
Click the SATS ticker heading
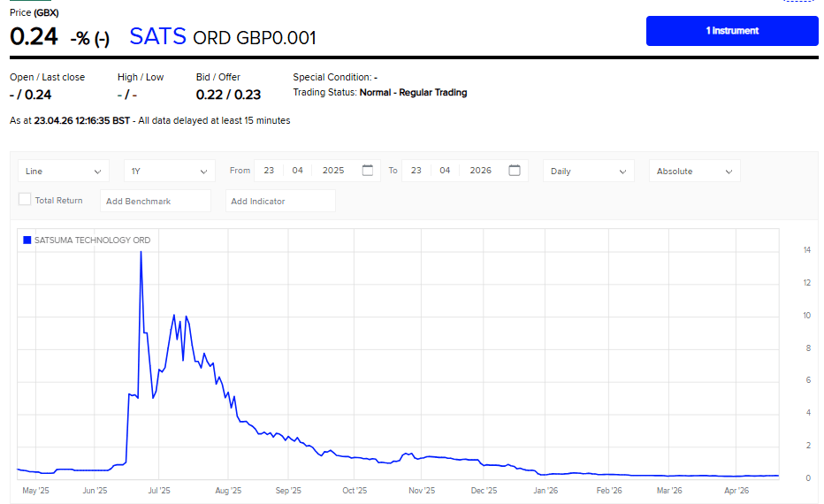(157, 36)
